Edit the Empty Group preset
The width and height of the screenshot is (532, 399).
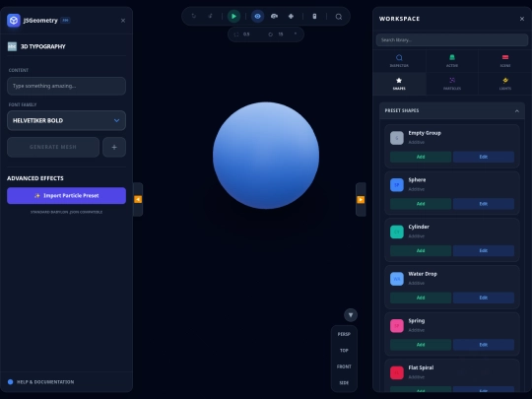[x=484, y=157]
